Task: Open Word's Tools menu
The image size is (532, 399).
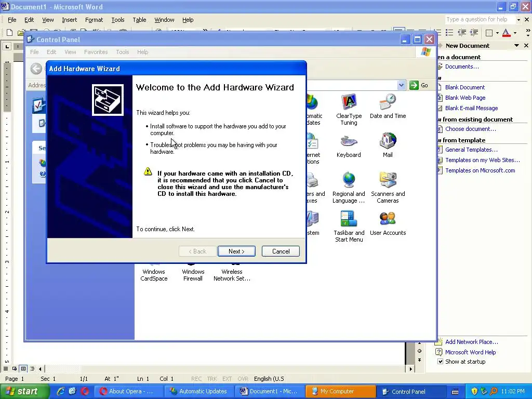Action: pyautogui.click(x=118, y=20)
